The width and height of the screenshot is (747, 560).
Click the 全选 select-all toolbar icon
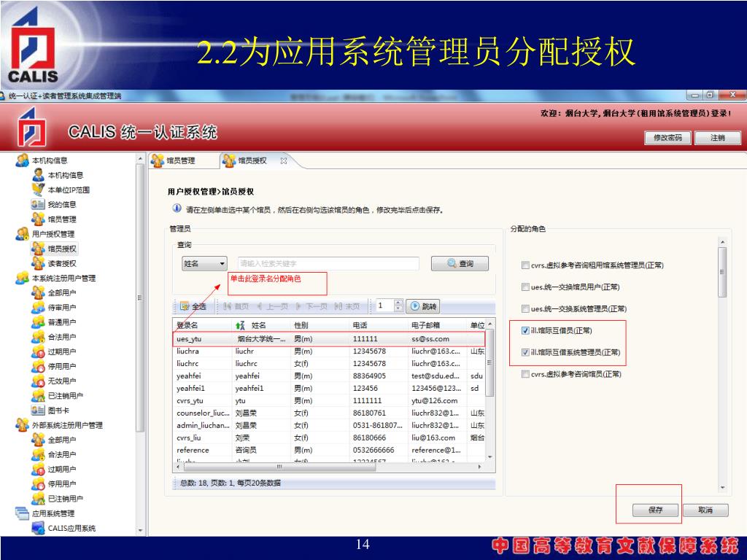(185, 306)
